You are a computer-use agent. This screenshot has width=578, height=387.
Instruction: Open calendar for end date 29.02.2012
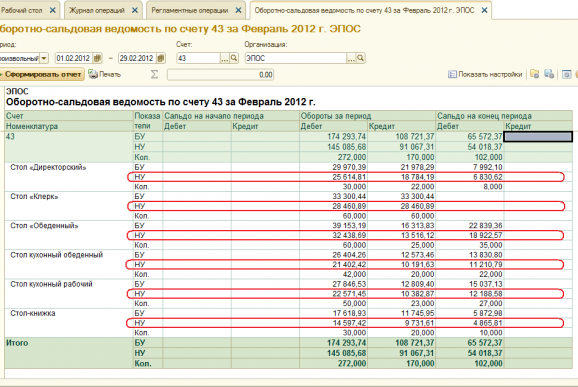tap(161, 58)
